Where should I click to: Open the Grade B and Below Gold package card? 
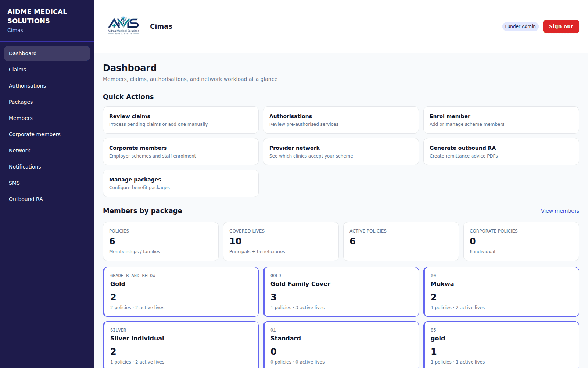(x=181, y=292)
